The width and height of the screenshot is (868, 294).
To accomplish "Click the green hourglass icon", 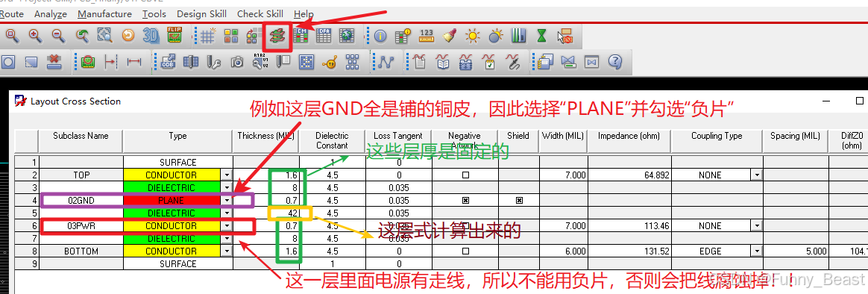I will coord(542,37).
